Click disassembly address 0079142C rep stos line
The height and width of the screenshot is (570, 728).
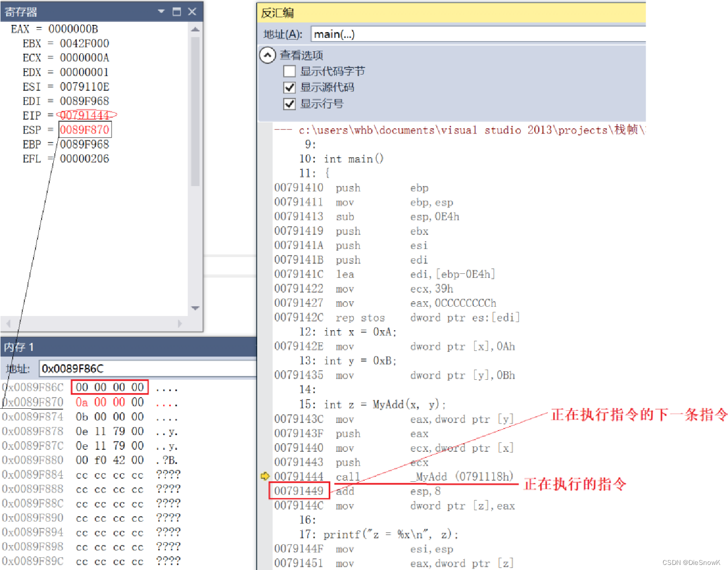point(299,317)
